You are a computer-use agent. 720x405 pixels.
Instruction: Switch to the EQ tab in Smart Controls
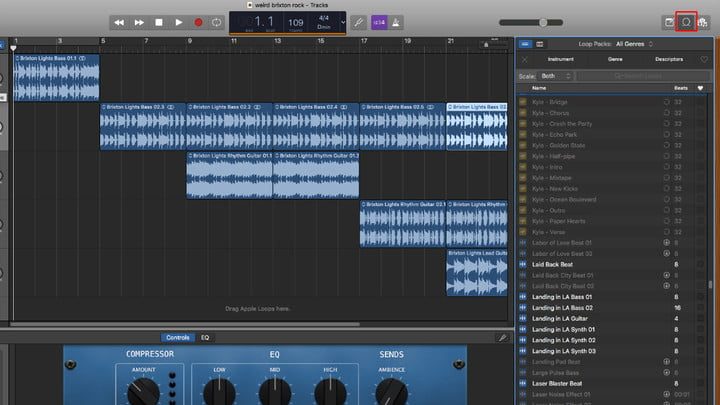click(205, 338)
